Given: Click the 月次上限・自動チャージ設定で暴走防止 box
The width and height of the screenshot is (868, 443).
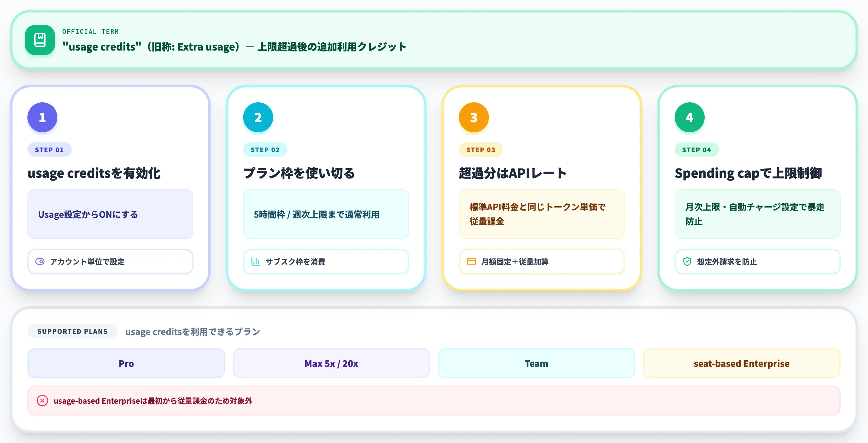Looking at the screenshot, I should pos(757,214).
